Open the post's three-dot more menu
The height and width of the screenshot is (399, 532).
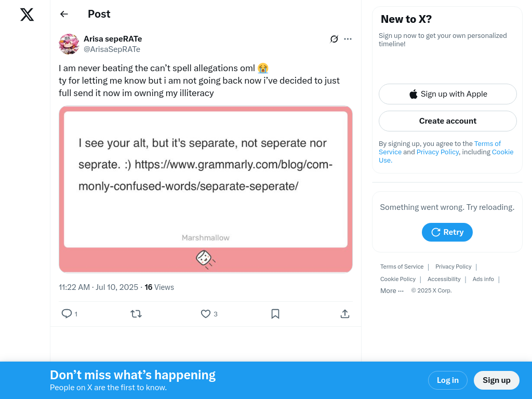(348, 39)
